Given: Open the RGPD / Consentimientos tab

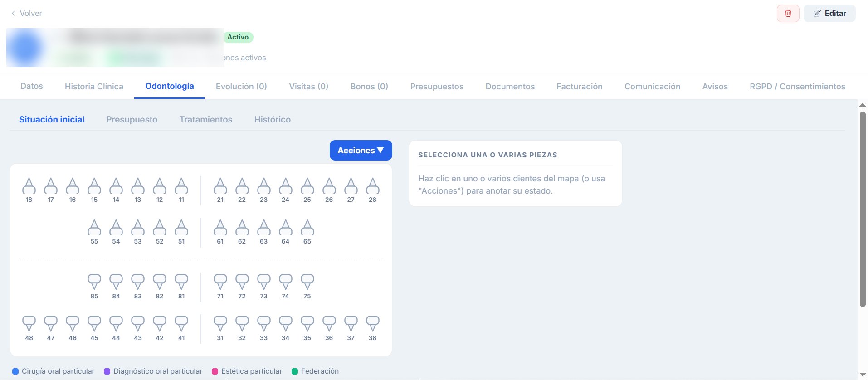Looking at the screenshot, I should [x=797, y=86].
